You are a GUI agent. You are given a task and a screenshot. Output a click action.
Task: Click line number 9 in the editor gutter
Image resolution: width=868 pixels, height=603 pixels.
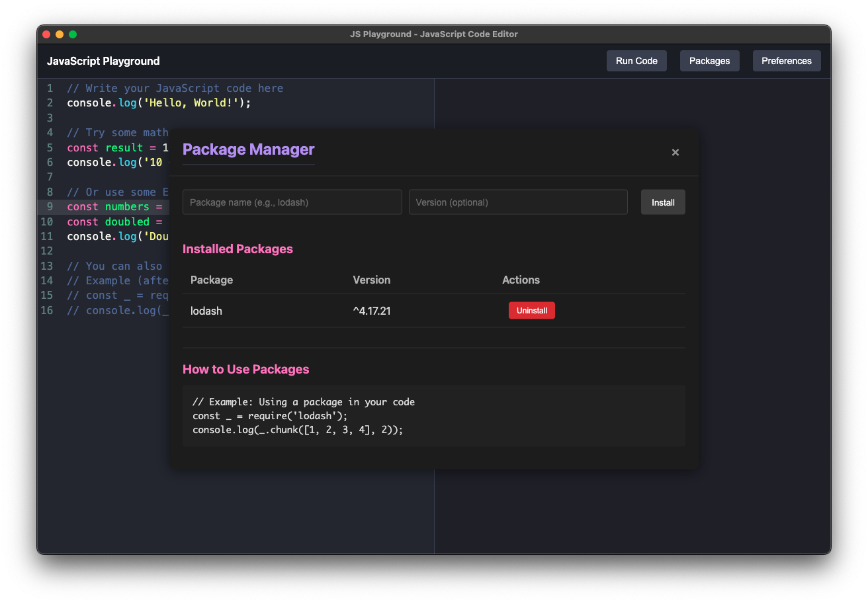50,207
